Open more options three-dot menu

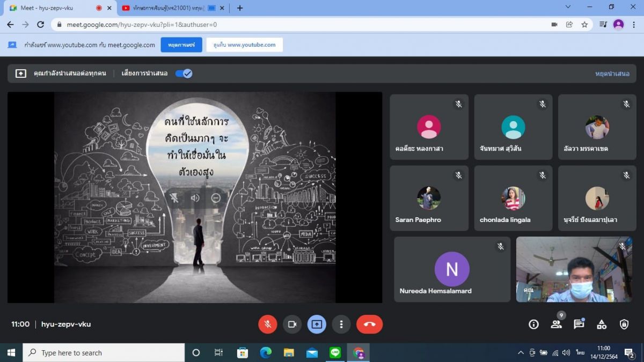click(x=341, y=324)
